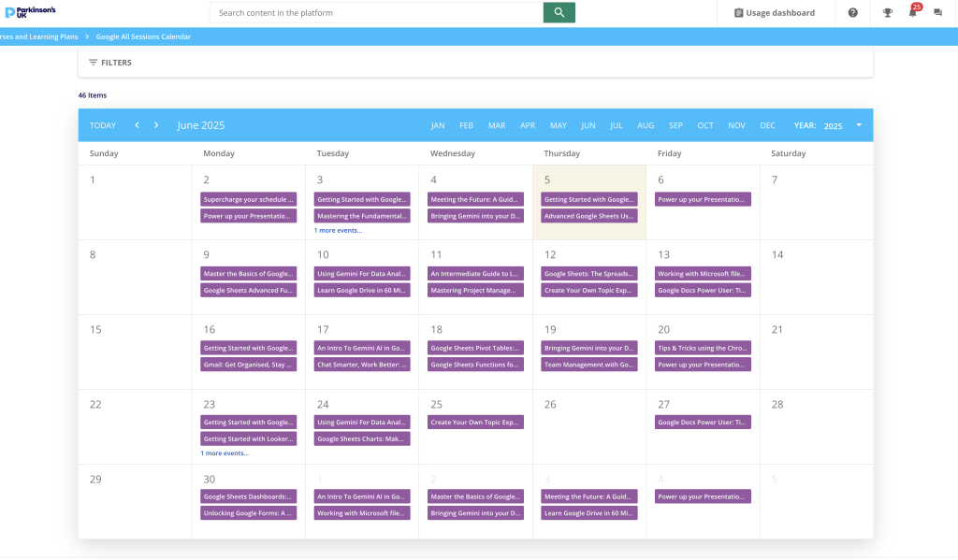Click the TODAY button
The width and height of the screenshot is (958, 560).
pos(103,125)
